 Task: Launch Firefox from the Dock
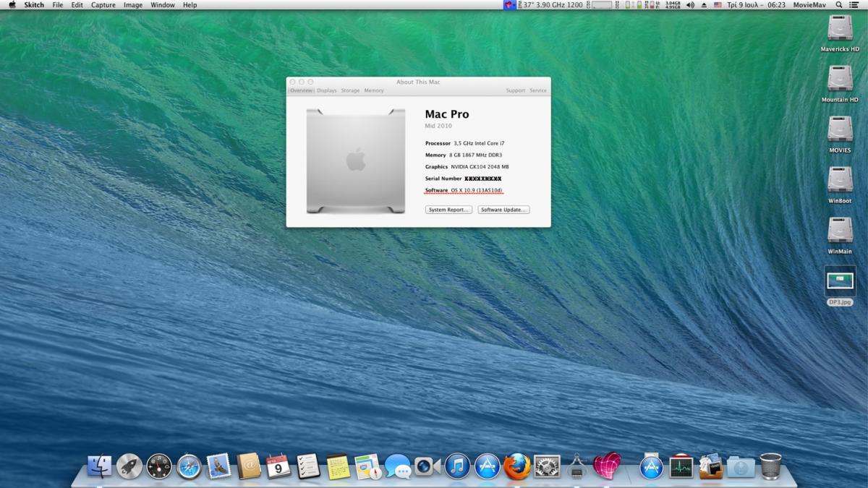[x=517, y=467]
